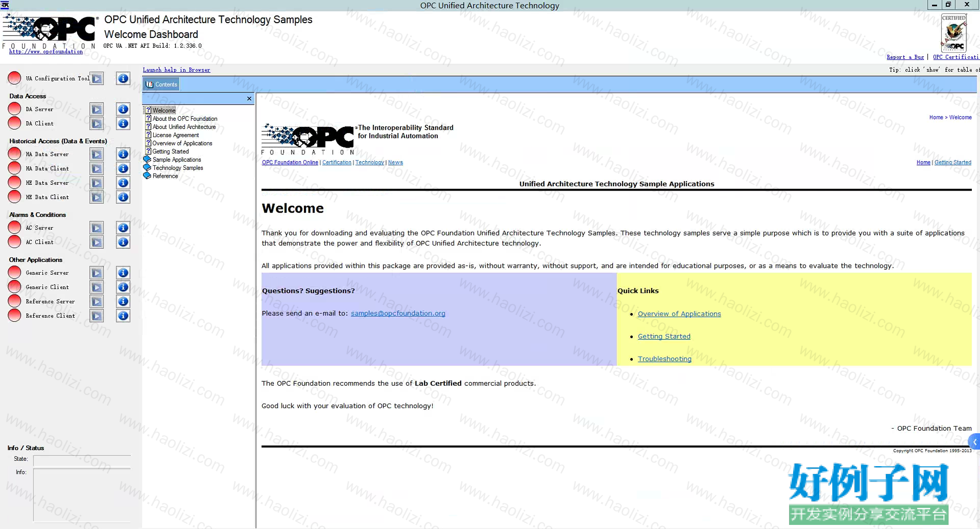The height and width of the screenshot is (529, 980).
Task: Open info for Generic Client
Action: pyautogui.click(x=123, y=287)
